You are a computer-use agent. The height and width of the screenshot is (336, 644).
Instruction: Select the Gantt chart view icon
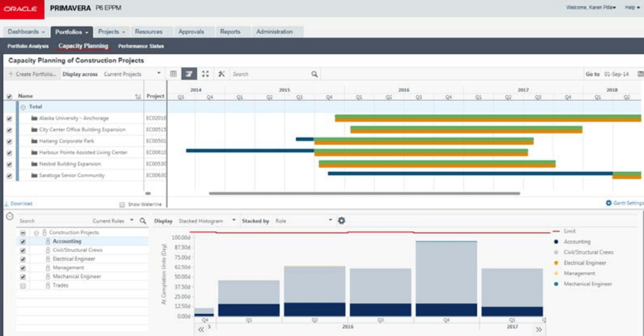click(189, 74)
